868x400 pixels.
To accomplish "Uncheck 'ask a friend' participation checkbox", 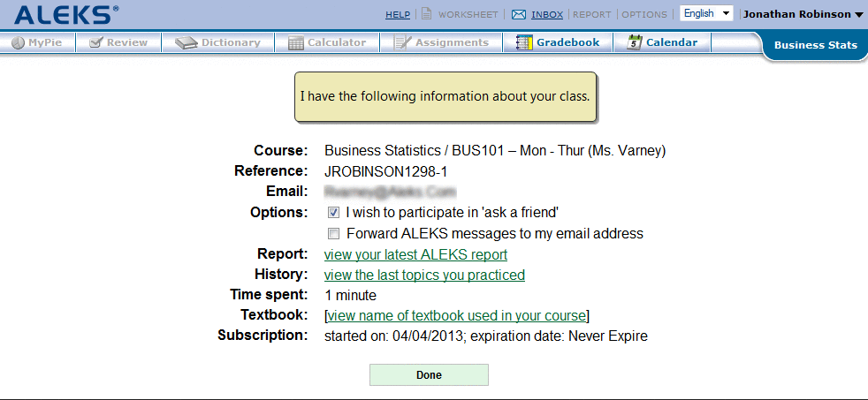I will tap(334, 213).
